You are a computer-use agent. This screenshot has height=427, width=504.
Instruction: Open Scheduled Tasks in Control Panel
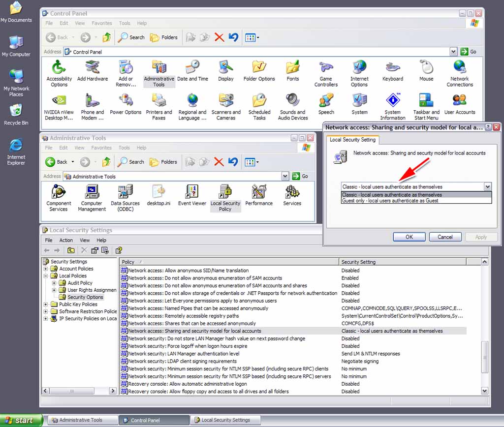point(259,100)
